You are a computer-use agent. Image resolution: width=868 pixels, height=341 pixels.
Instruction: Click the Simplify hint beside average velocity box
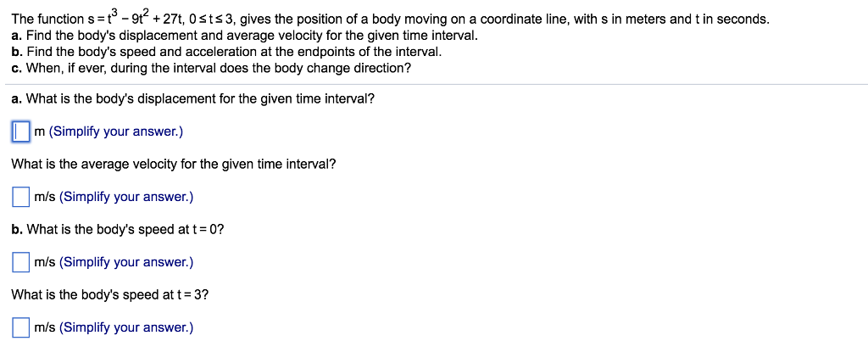coord(126,197)
